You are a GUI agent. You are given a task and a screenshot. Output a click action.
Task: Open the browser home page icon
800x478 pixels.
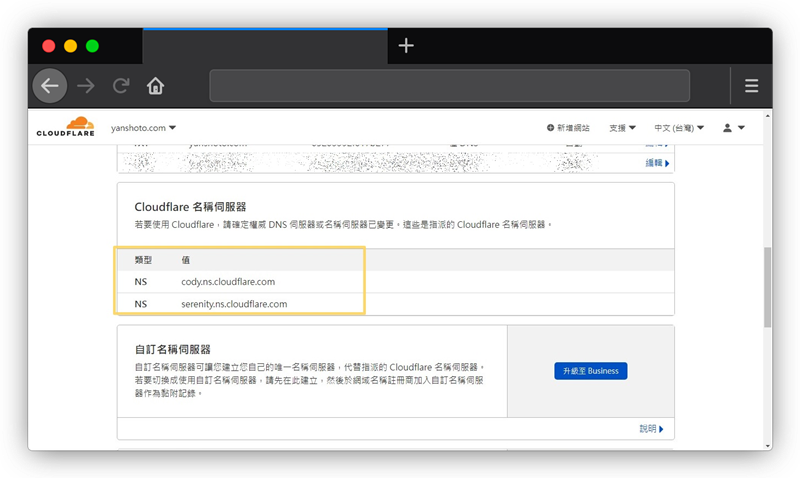(x=156, y=86)
